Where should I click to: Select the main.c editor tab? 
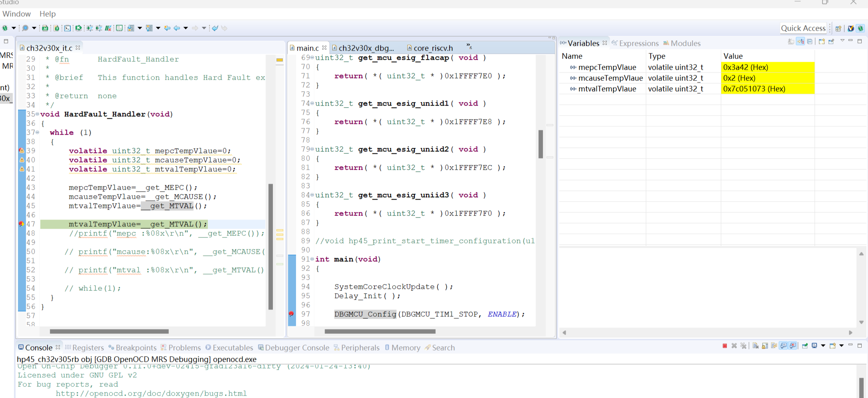(308, 48)
